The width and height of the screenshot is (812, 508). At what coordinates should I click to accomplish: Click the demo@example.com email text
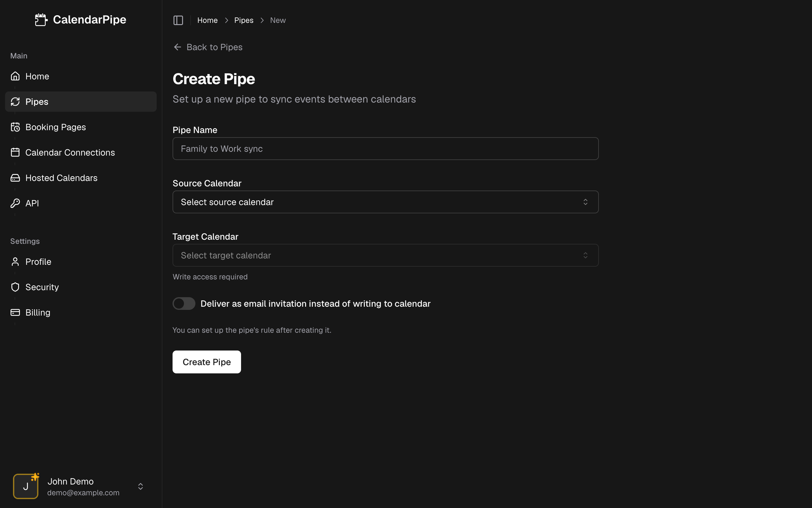(83, 492)
